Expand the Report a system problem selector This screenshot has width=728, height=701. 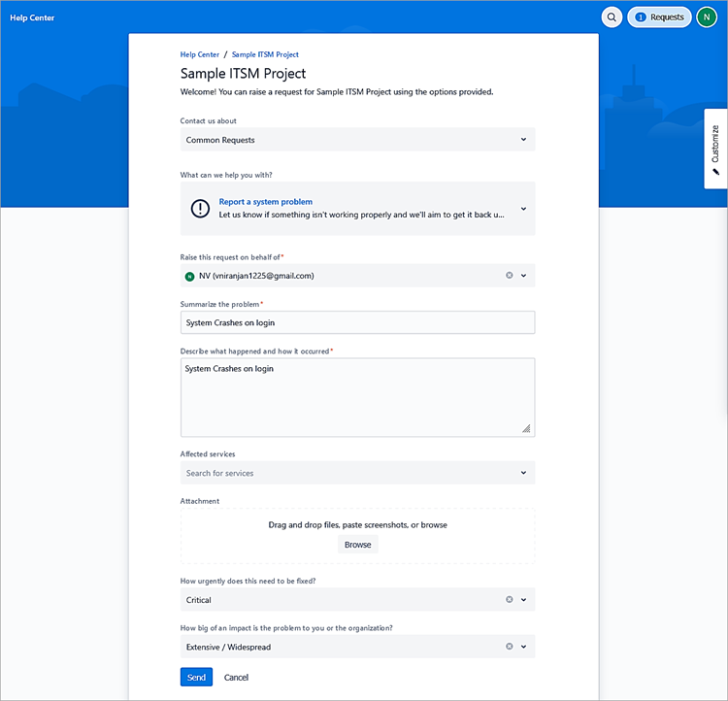click(523, 209)
